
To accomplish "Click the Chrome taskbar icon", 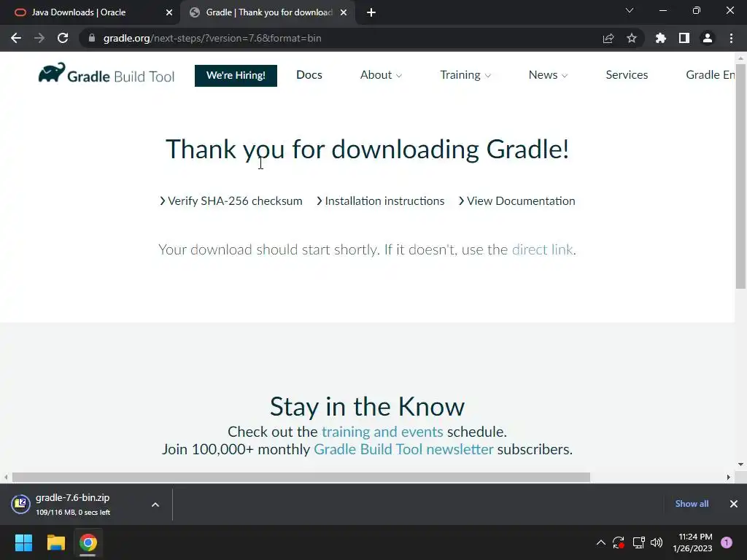I will pyautogui.click(x=88, y=542).
